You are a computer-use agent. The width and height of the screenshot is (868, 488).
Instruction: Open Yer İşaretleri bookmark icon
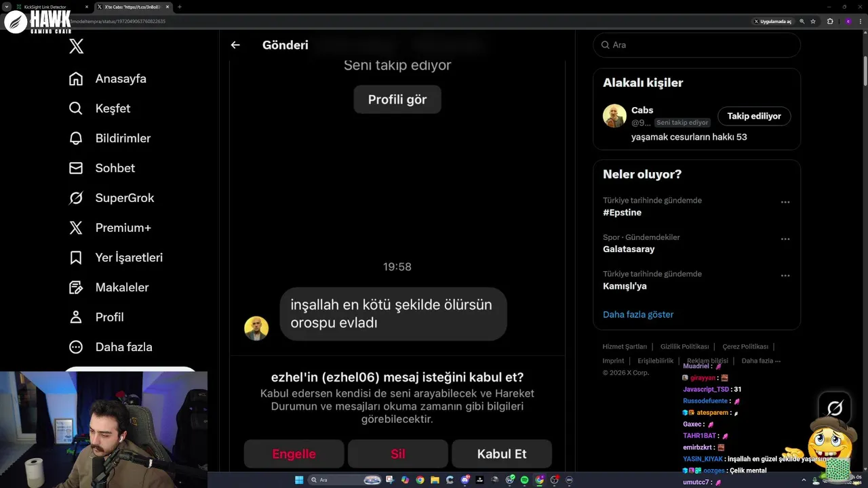point(76,258)
